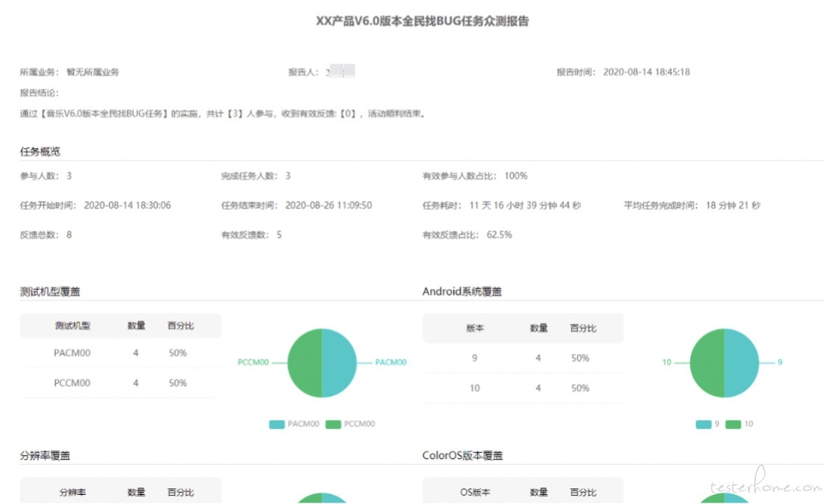Select the teal slice of the Android version pie
Screen dimensions: 824x504
(x=742, y=363)
